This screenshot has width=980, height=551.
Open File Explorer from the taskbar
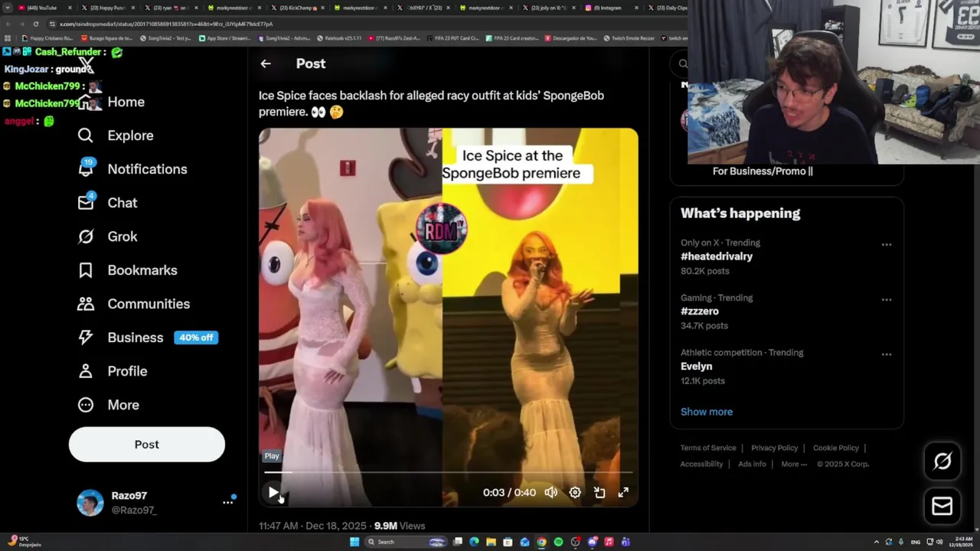coord(491,542)
